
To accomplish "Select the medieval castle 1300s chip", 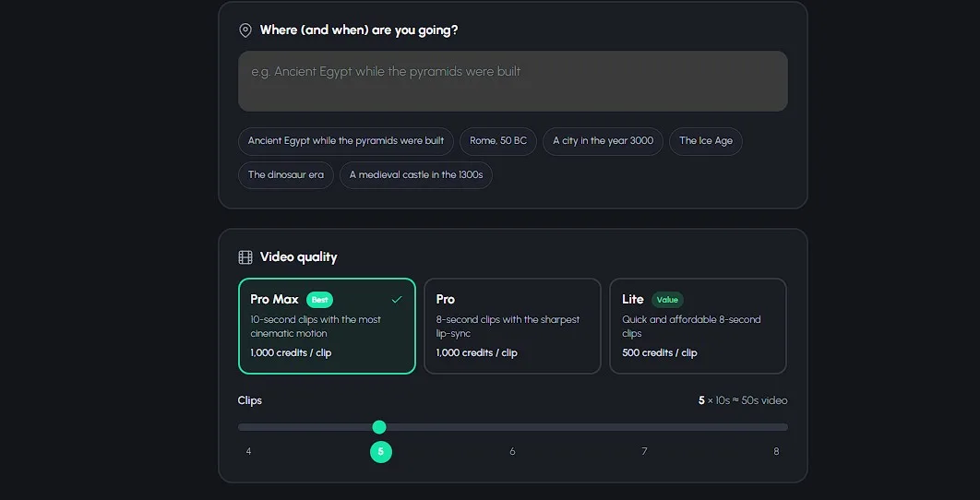I will click(x=415, y=175).
